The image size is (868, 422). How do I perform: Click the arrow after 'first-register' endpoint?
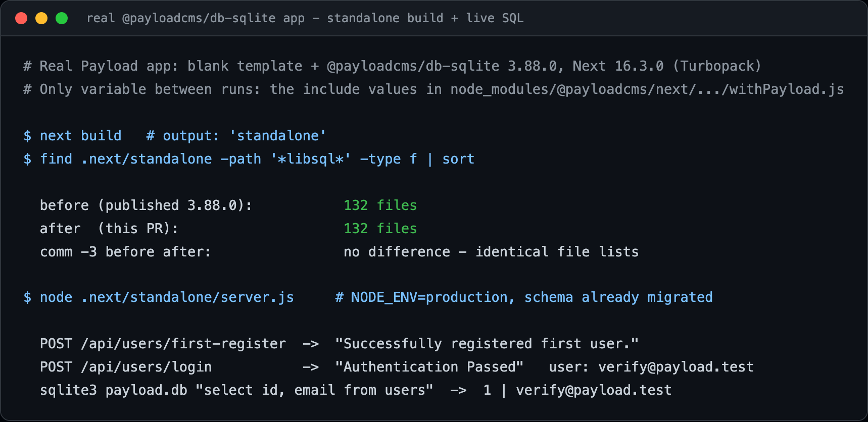(311, 344)
